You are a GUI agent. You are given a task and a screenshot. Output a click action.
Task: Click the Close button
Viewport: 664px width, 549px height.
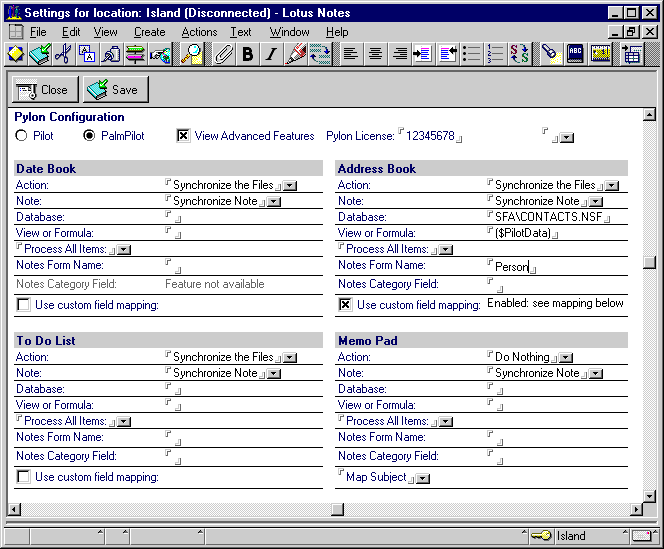pyautogui.click(x=44, y=90)
